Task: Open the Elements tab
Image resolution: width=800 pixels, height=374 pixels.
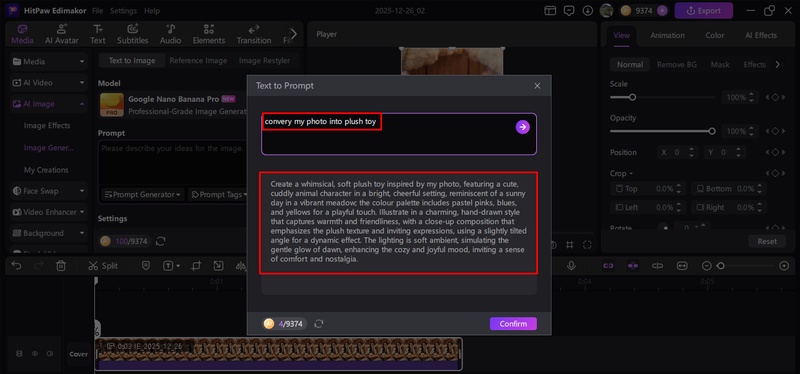Action: click(x=209, y=35)
